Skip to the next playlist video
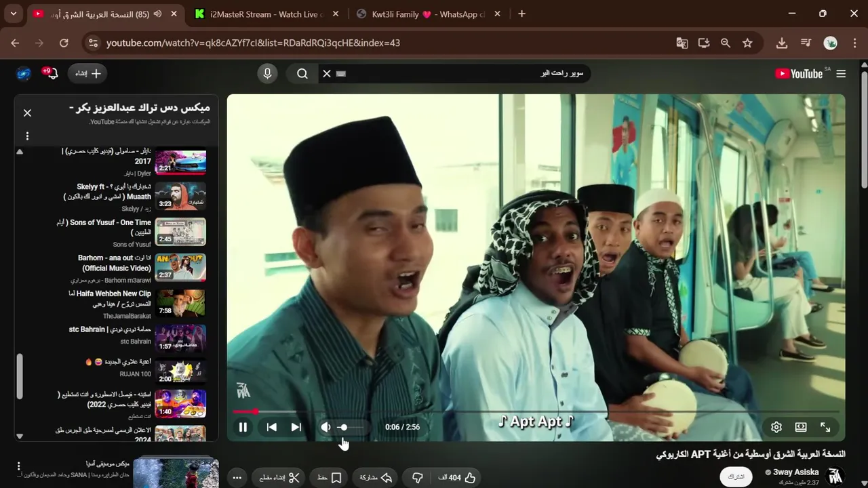Screen dimensions: 868x488 click(296, 427)
